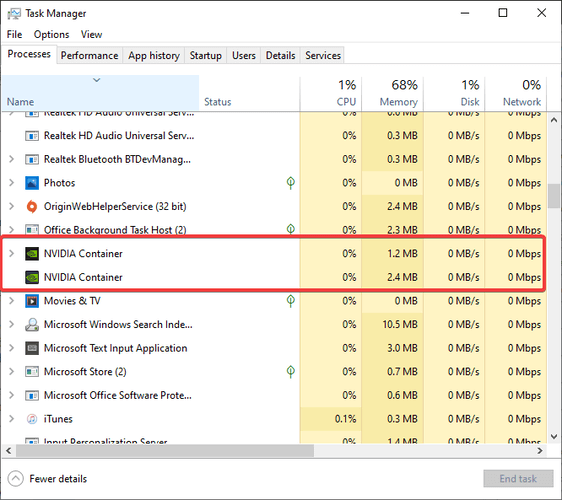The width and height of the screenshot is (562, 500).
Task: Expand the Photos process group
Action: click(11, 183)
